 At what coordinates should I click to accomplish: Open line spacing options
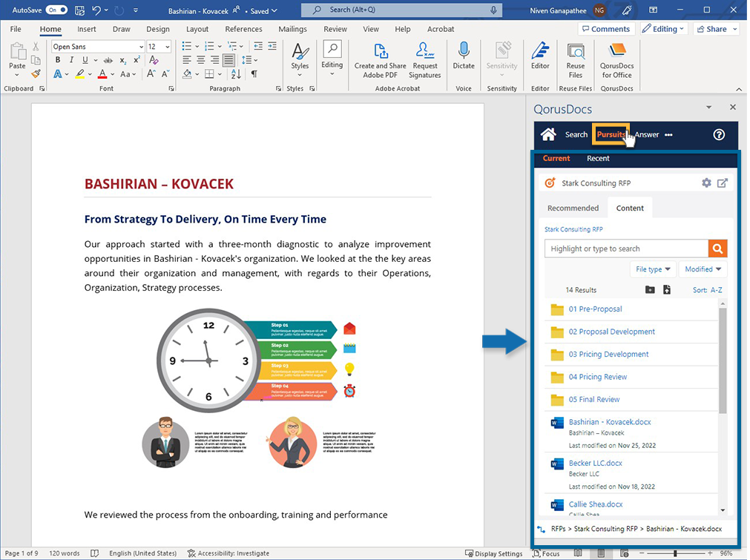249,60
